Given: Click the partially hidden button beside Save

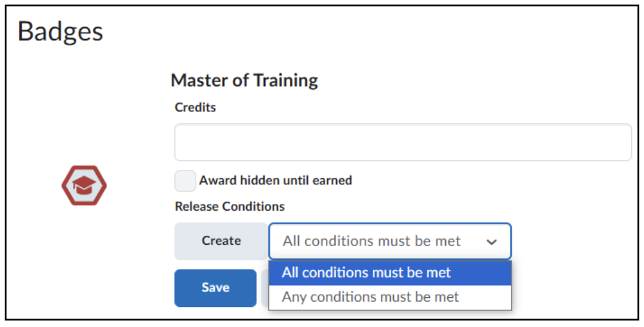Looking at the screenshot, I should pos(265,288).
